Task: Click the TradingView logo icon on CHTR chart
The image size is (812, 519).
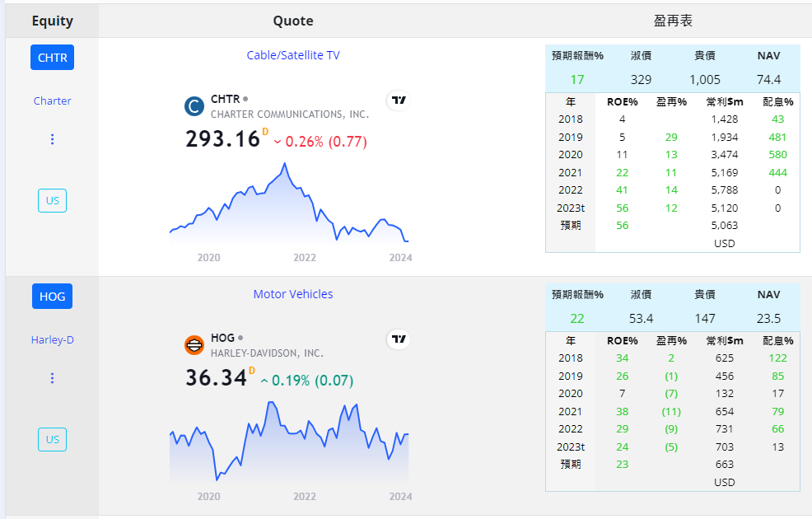Action: 399,100
